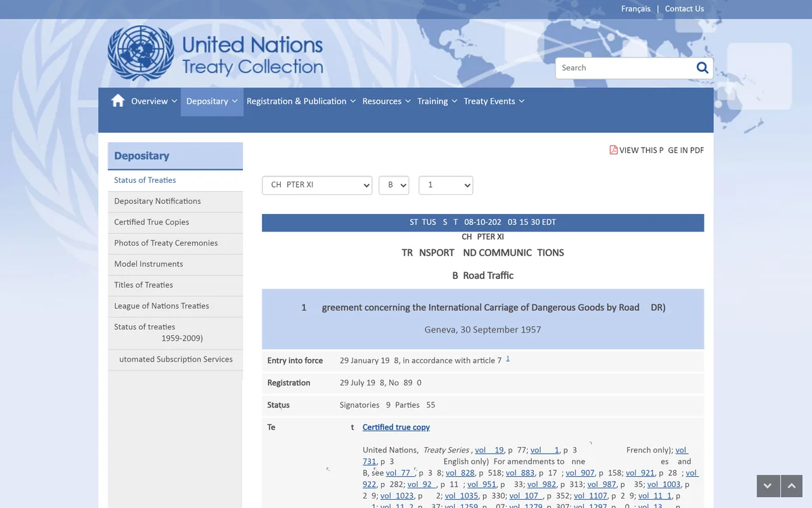This screenshot has width=812, height=508.
Task: Open the Training menu
Action: 437,102
